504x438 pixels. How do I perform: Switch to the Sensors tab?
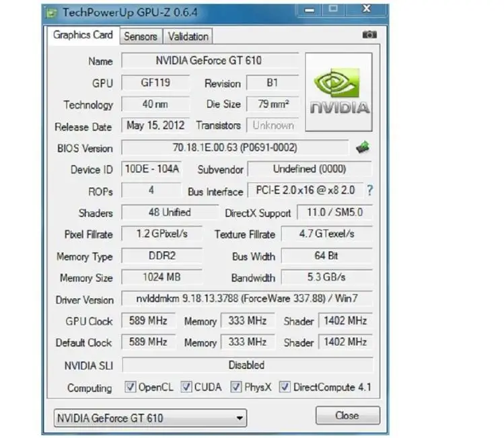tap(141, 36)
